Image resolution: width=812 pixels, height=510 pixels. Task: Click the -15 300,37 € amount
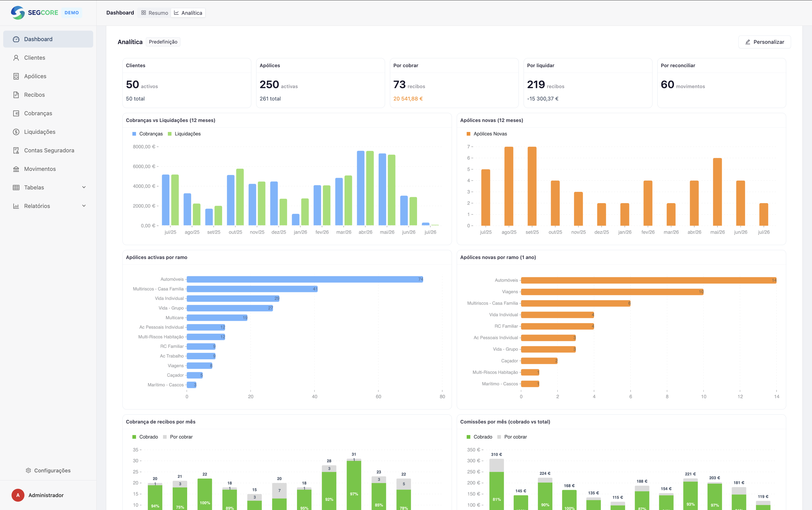[x=543, y=99]
